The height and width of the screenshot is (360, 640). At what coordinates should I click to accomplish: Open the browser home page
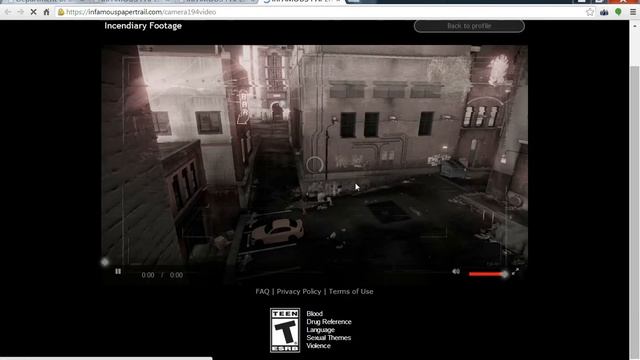click(x=47, y=12)
